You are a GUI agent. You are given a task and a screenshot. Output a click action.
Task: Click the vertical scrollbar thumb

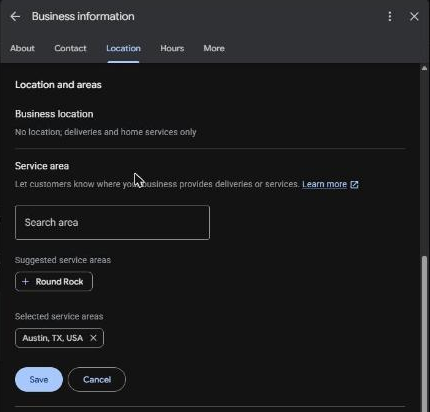coord(424,333)
